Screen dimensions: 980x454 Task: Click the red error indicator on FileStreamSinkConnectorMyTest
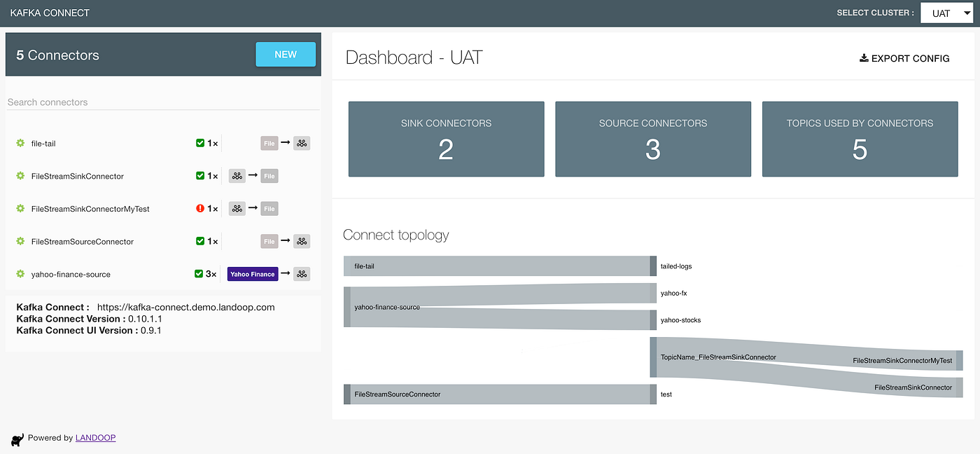tap(199, 208)
